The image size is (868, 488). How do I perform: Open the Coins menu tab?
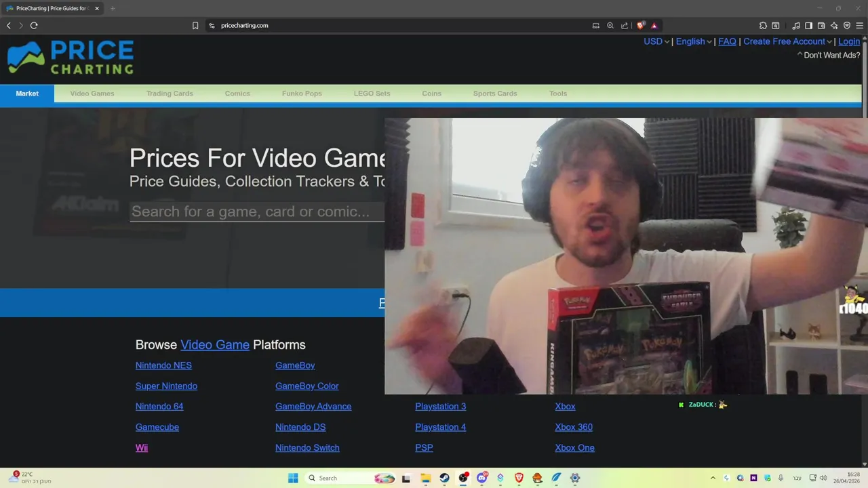click(431, 94)
